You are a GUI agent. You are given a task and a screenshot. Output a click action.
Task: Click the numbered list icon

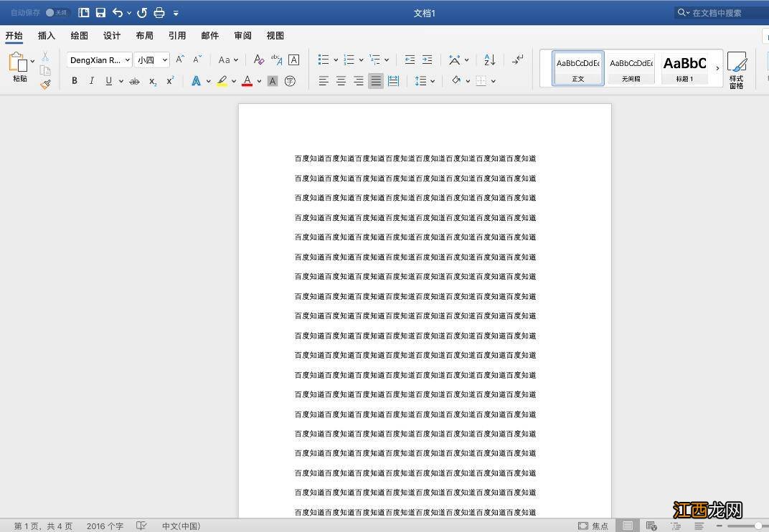[x=349, y=60]
